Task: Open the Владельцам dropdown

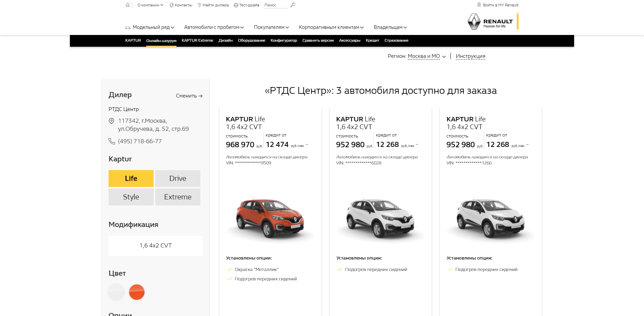Action: [x=390, y=27]
